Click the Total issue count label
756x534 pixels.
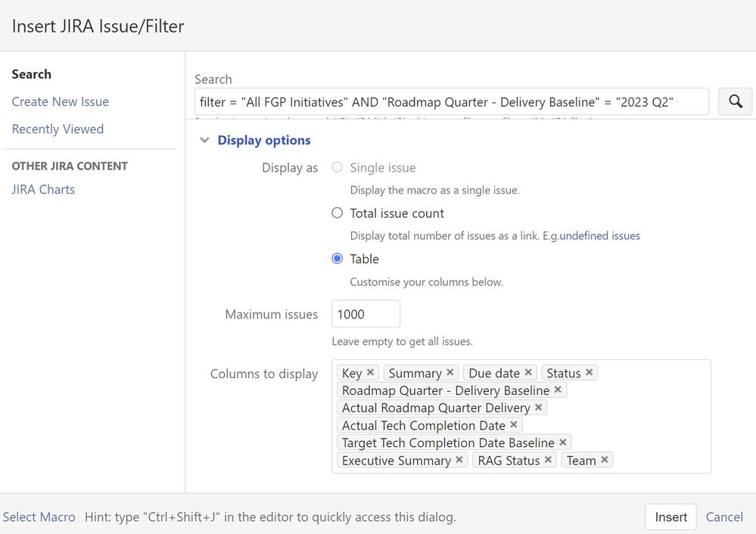pyautogui.click(x=397, y=213)
